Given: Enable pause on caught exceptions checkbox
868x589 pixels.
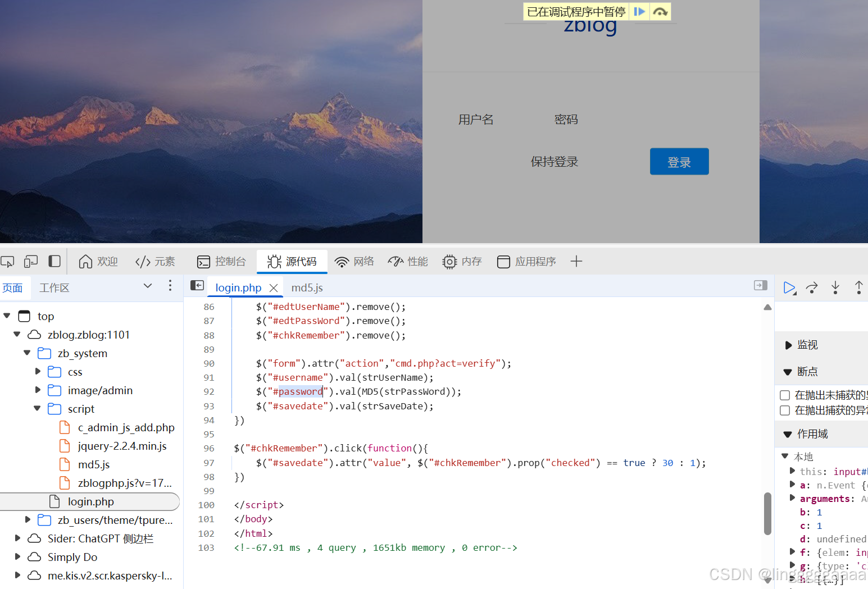Looking at the screenshot, I should [785, 410].
